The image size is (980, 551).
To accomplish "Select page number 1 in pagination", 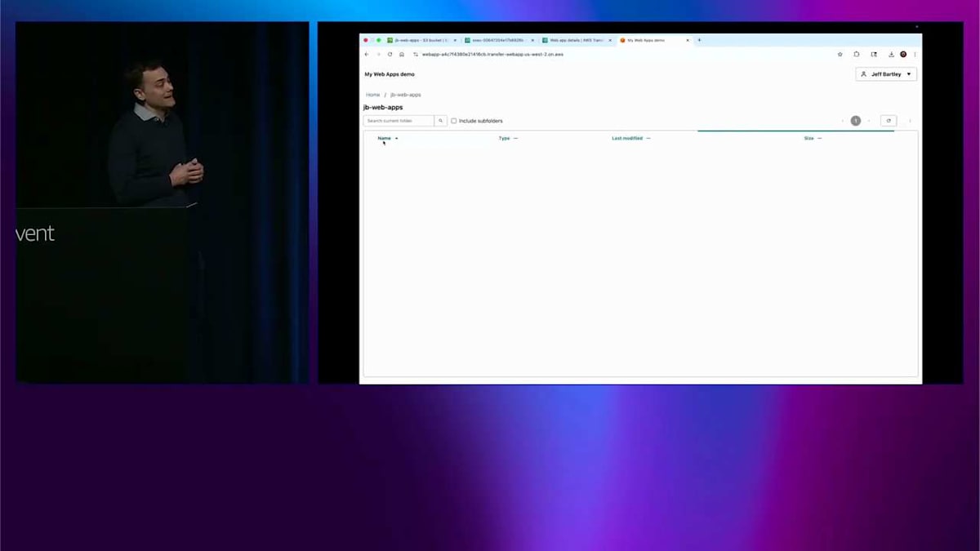I will [856, 121].
